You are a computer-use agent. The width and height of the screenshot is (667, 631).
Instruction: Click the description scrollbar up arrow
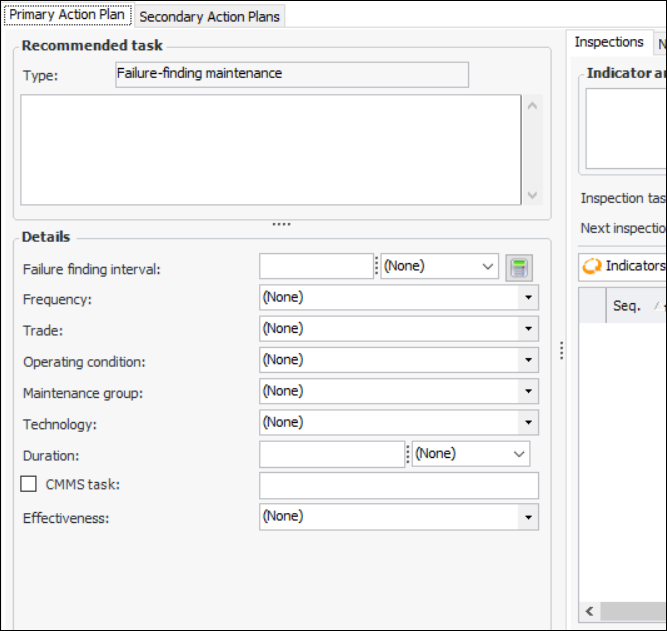pyautogui.click(x=532, y=106)
